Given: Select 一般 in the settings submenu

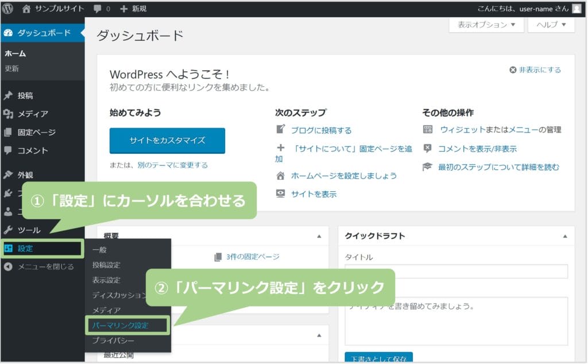Looking at the screenshot, I should click(99, 250).
